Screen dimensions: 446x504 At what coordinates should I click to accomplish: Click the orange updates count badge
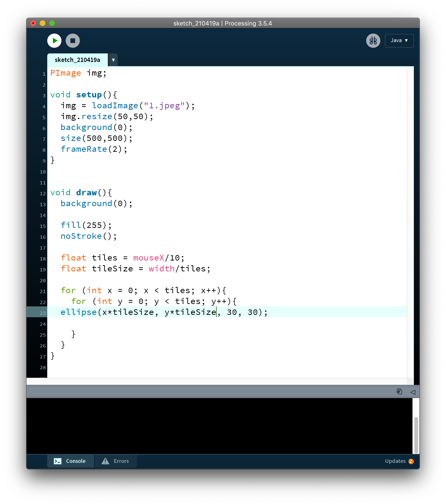click(411, 461)
